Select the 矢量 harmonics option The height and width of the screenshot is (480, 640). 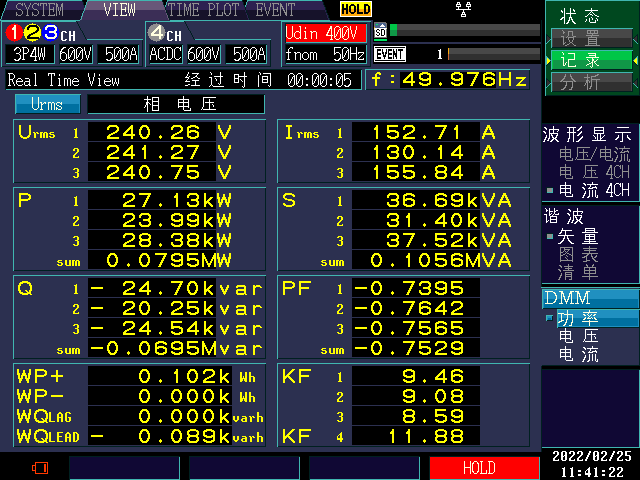pyautogui.click(x=577, y=236)
